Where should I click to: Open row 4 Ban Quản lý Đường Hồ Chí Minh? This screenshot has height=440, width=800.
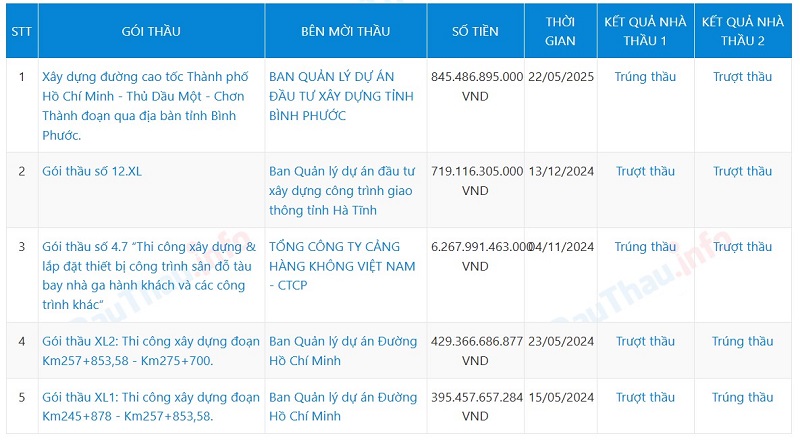343,351
